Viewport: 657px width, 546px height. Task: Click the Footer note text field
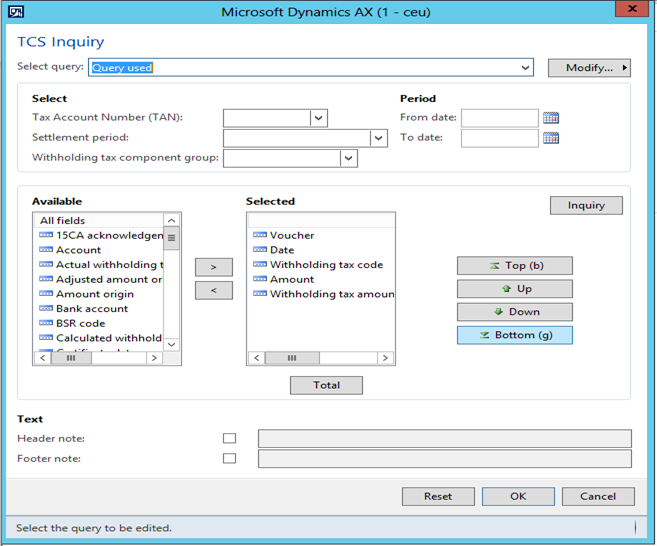pyautogui.click(x=445, y=458)
